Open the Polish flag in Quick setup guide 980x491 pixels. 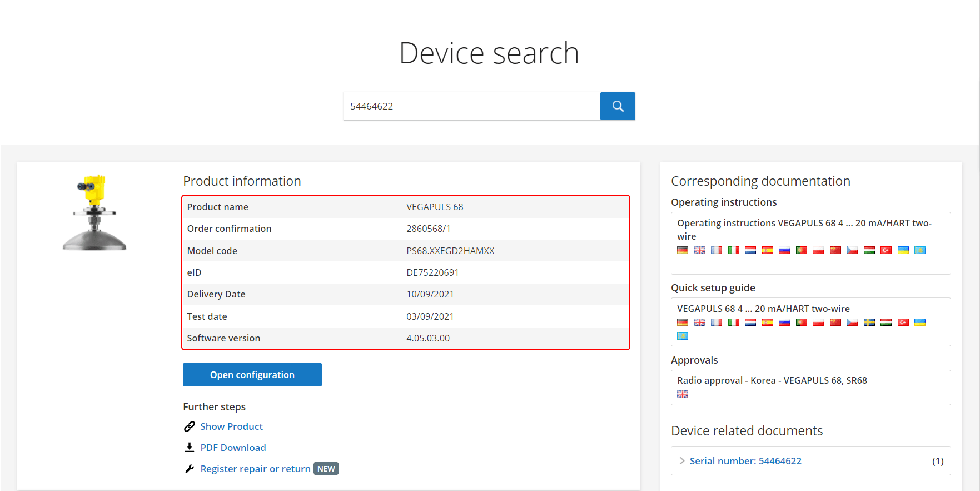click(x=818, y=322)
